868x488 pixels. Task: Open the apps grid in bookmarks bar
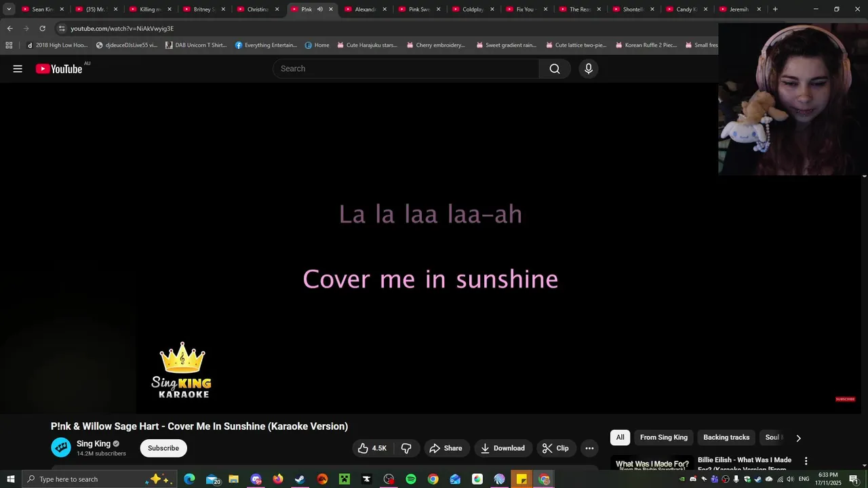point(9,45)
